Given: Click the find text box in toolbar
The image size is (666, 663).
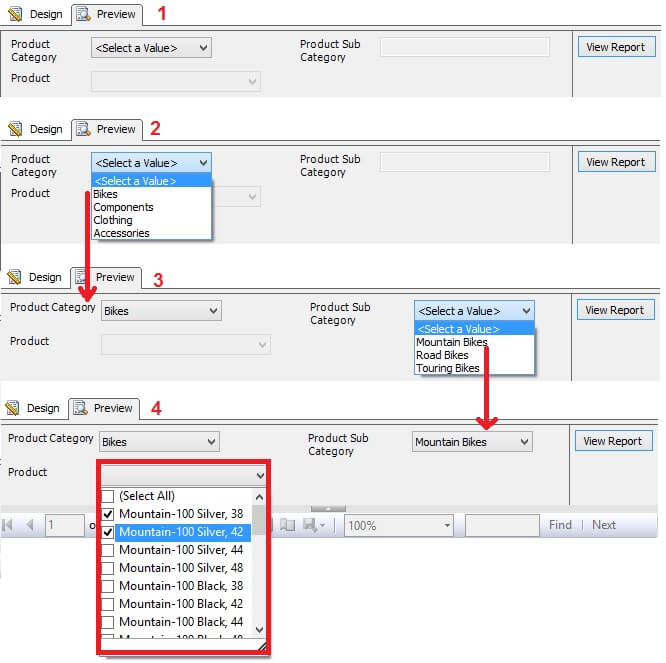Looking at the screenshot, I should [x=502, y=525].
